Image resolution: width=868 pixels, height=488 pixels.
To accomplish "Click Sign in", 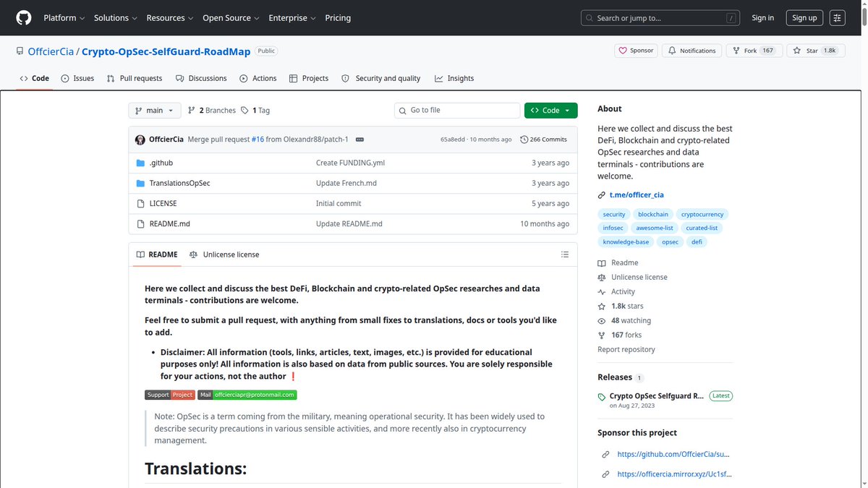I will point(762,18).
